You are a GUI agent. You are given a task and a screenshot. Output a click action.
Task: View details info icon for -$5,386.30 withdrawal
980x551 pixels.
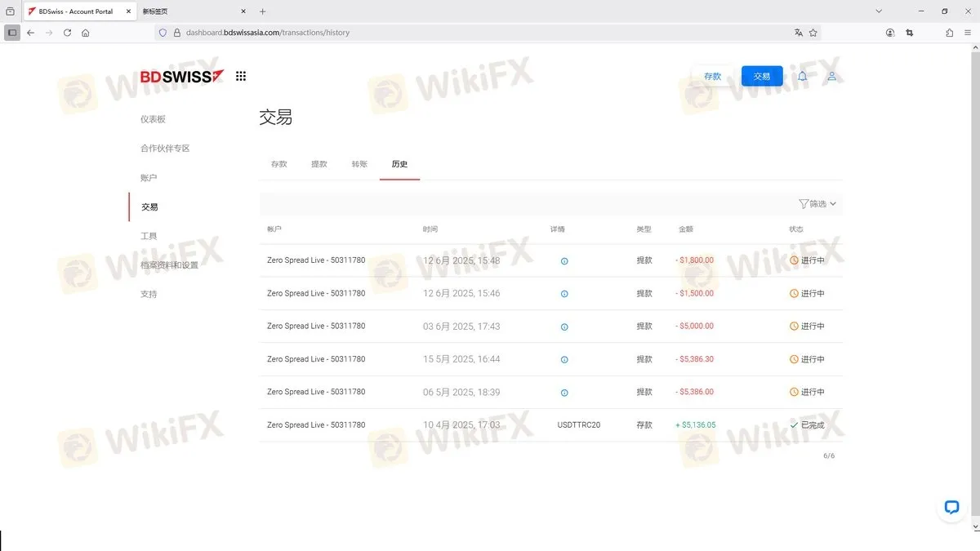[564, 359]
